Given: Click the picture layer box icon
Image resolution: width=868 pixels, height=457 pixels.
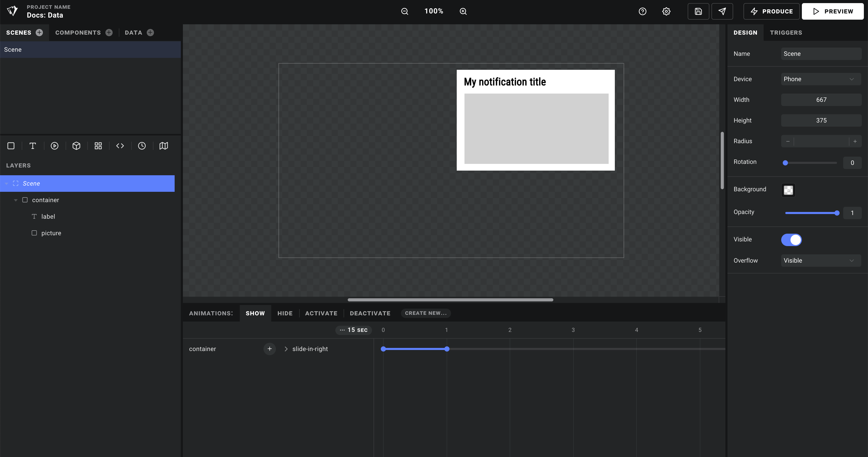Looking at the screenshot, I should (34, 233).
